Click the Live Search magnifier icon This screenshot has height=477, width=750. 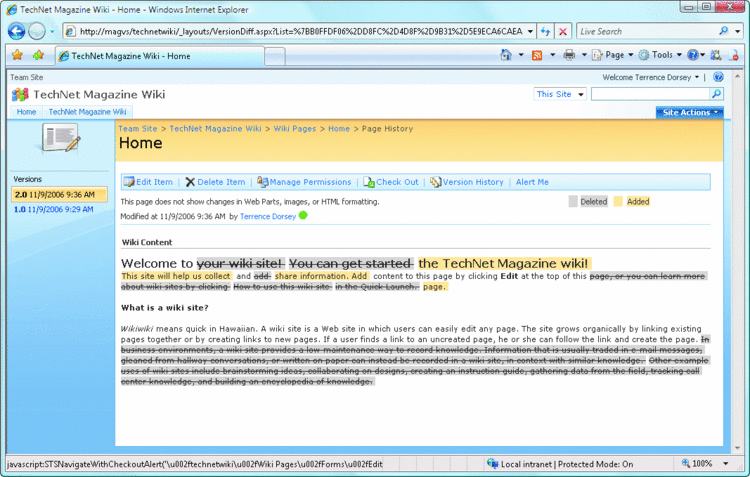[724, 31]
